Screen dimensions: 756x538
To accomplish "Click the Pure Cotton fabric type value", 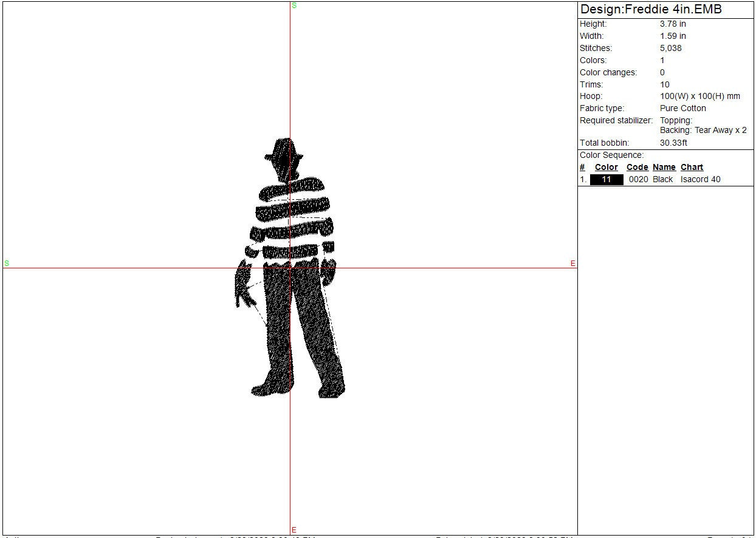I will 682,109.
